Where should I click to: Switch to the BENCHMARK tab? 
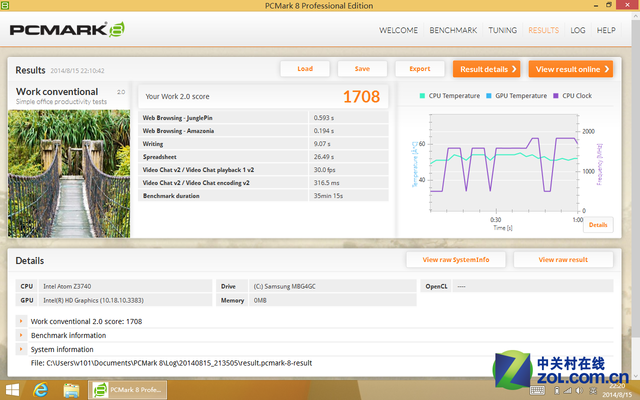click(x=453, y=30)
